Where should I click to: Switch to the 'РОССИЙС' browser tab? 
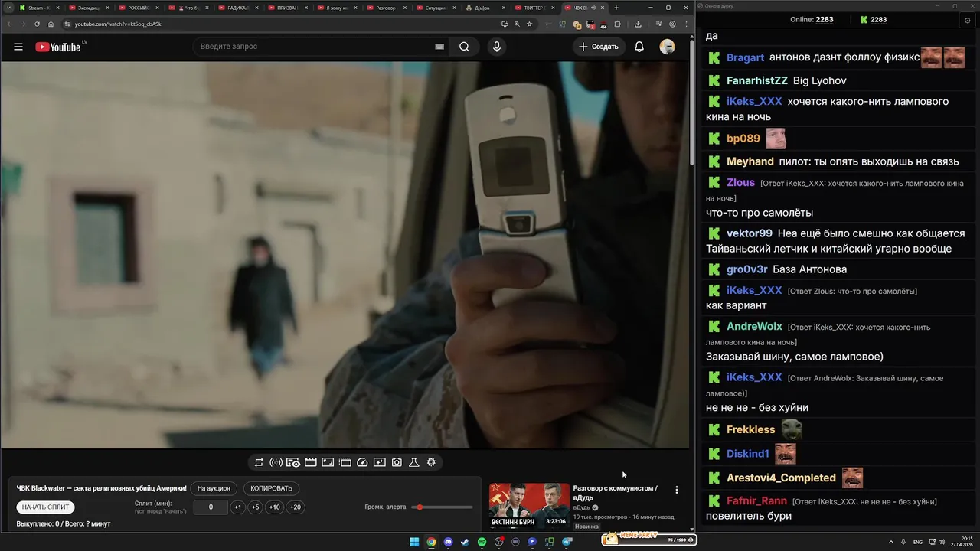(138, 8)
